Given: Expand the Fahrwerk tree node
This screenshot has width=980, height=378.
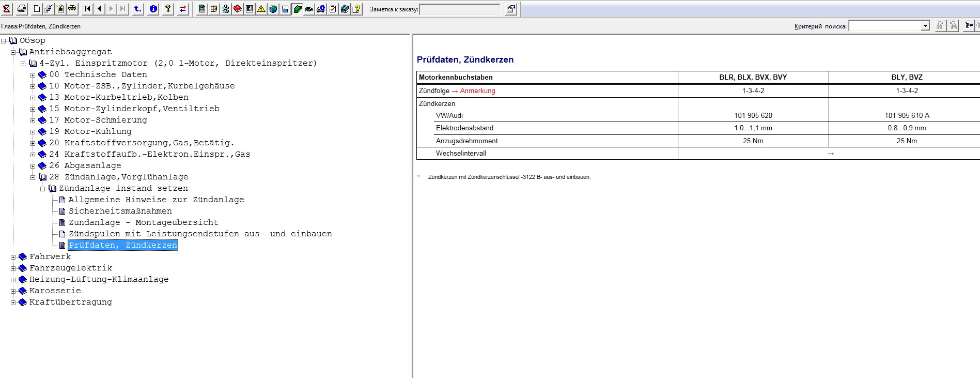Looking at the screenshot, I should point(13,257).
